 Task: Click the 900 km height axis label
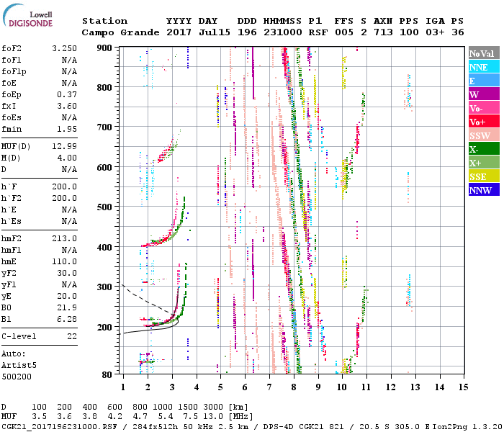[105, 48]
